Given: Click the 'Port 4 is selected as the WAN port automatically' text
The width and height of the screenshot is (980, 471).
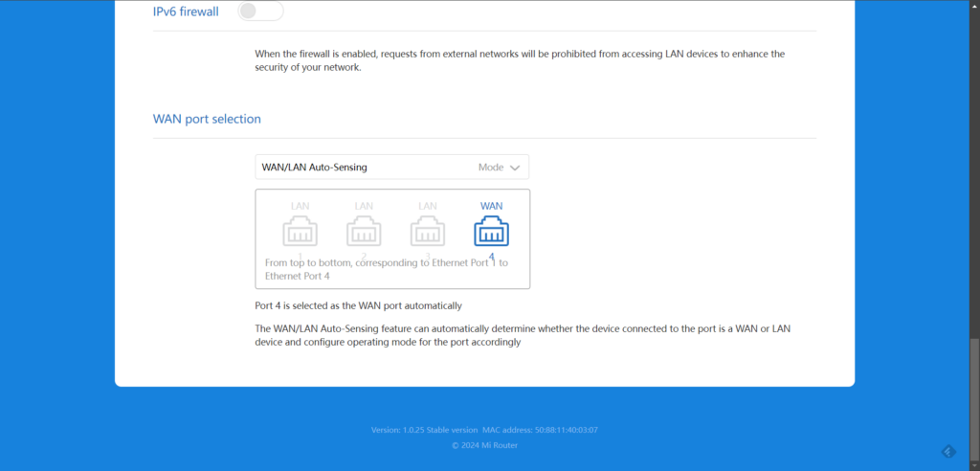Looking at the screenshot, I should point(358,306).
